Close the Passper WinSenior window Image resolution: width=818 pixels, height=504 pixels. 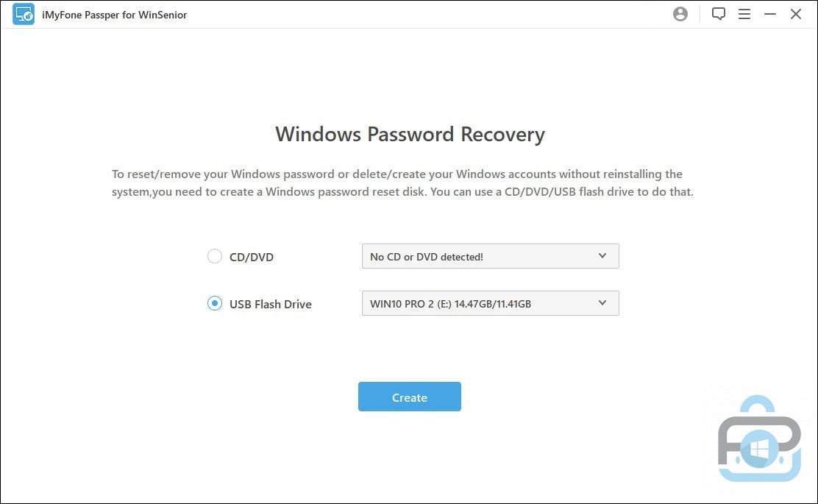click(796, 14)
